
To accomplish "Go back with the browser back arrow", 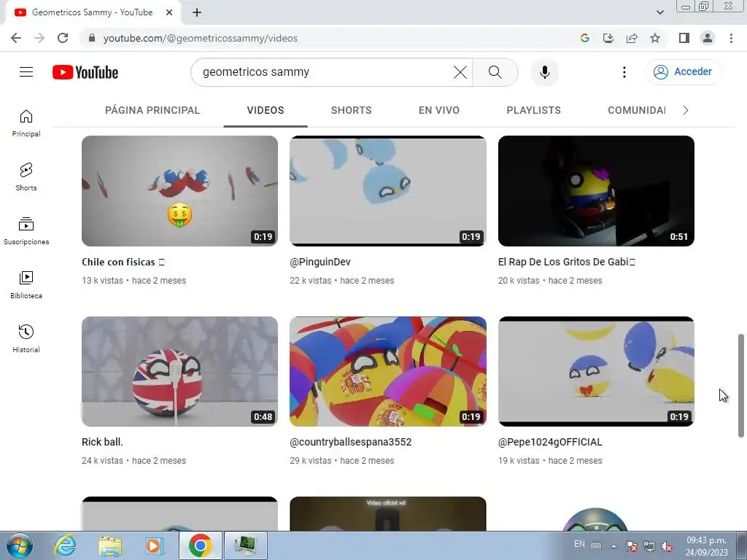I will pos(16,38).
